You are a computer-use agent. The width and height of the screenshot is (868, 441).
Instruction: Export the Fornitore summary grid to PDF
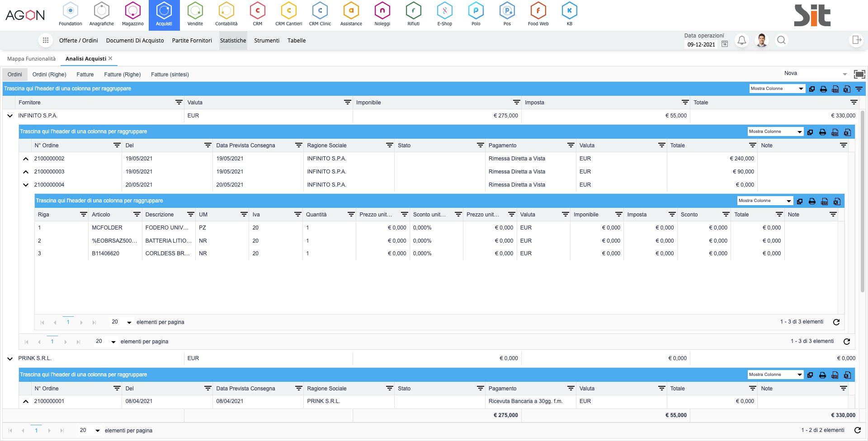(835, 89)
